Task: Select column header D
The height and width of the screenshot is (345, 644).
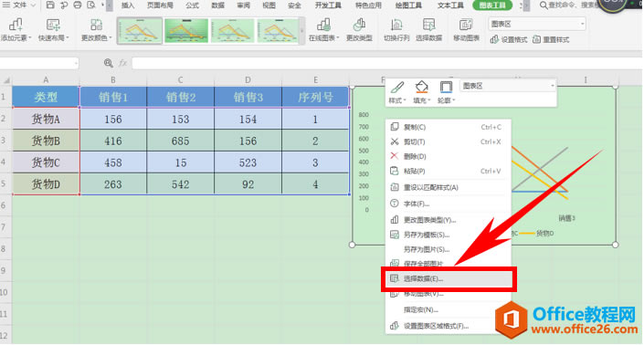Action: (248, 79)
